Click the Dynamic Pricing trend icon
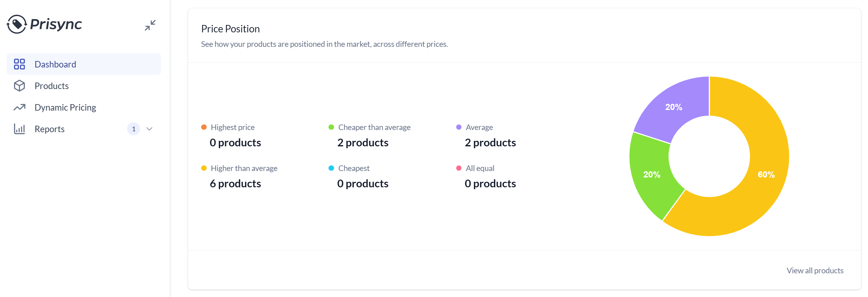The width and height of the screenshot is (868, 297). click(x=19, y=108)
